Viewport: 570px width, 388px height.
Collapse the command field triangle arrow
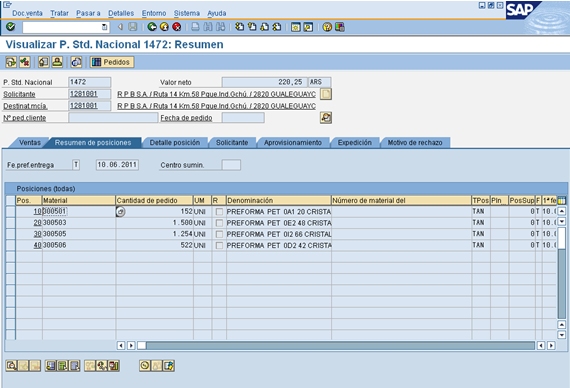coord(120,27)
